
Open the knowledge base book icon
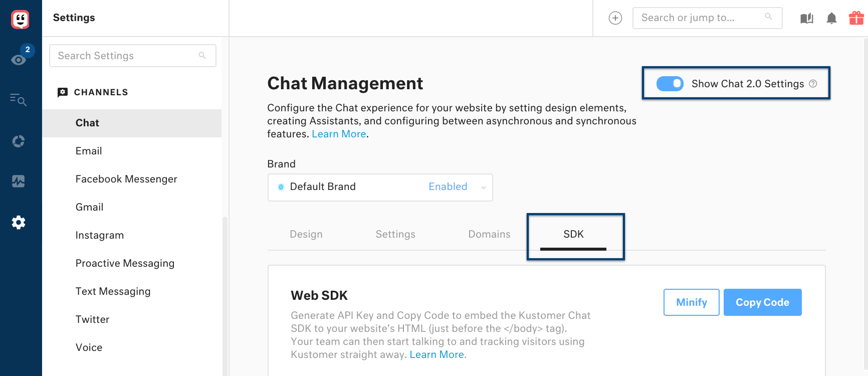coord(807,19)
